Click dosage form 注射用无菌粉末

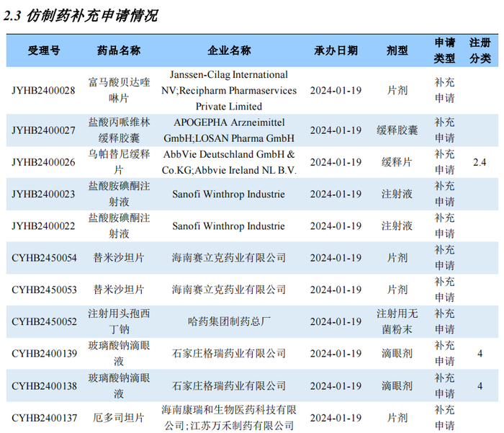coord(397,321)
